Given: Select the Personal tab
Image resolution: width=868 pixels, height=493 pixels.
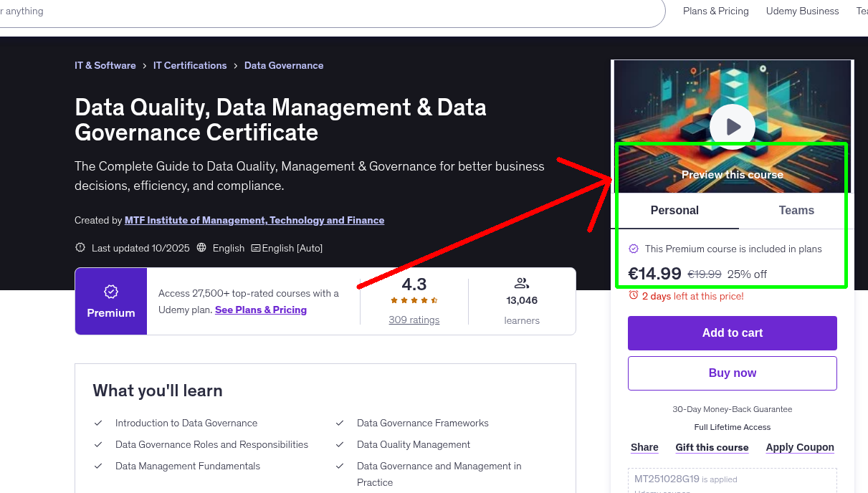Looking at the screenshot, I should [674, 210].
